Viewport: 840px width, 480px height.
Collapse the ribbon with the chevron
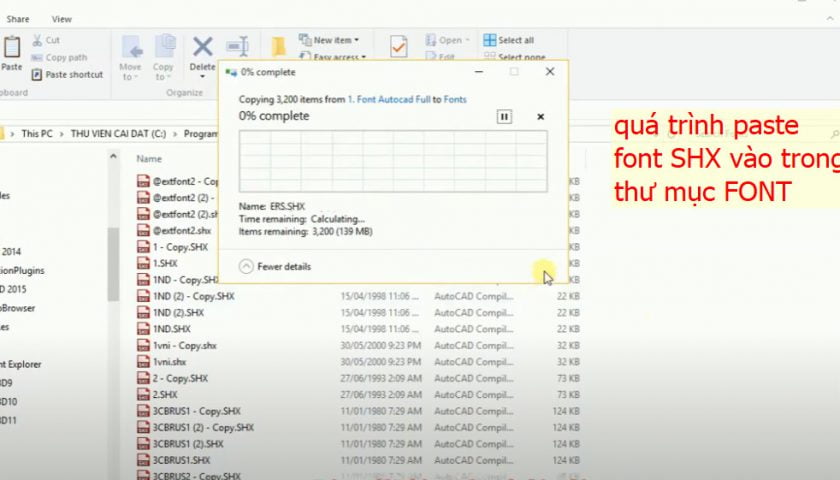pyautogui.click(x=830, y=19)
